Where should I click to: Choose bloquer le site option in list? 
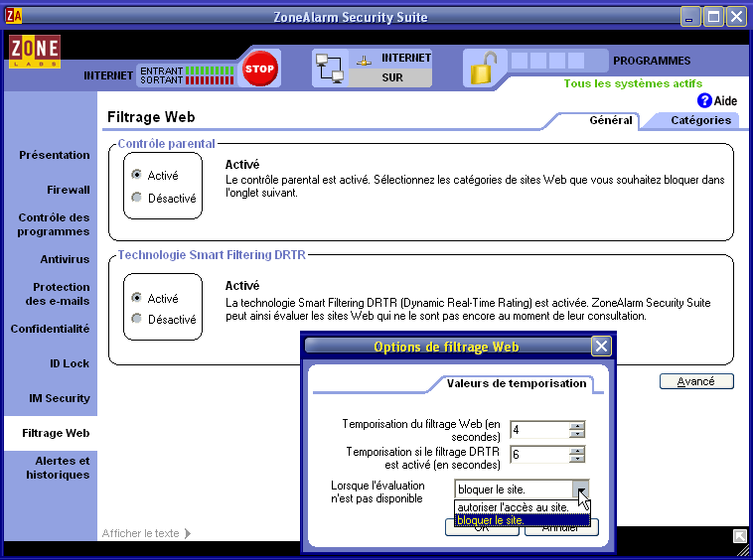tap(522, 519)
